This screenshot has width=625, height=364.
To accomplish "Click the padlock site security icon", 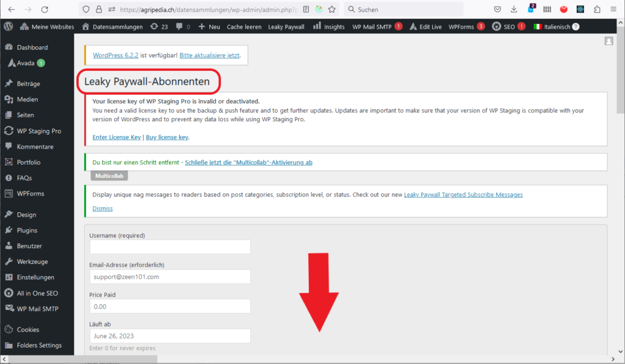I will [99, 10].
